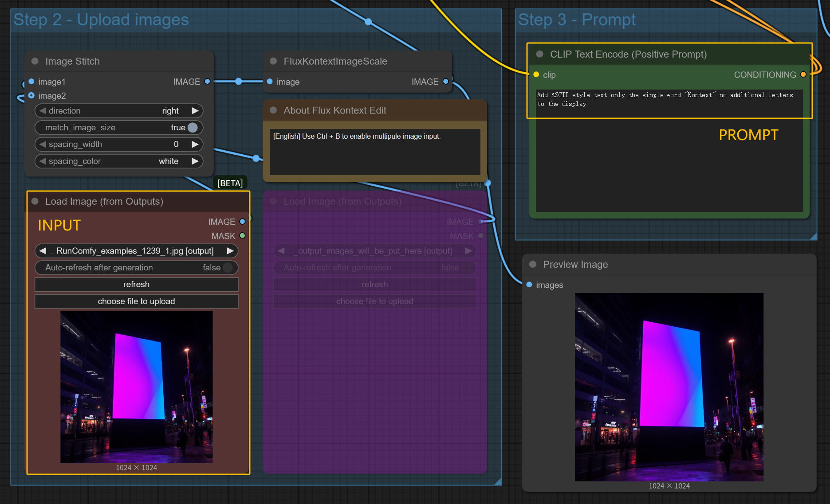Click resize corner of Step 3 group
This screenshot has width=830, height=504.
point(813,236)
